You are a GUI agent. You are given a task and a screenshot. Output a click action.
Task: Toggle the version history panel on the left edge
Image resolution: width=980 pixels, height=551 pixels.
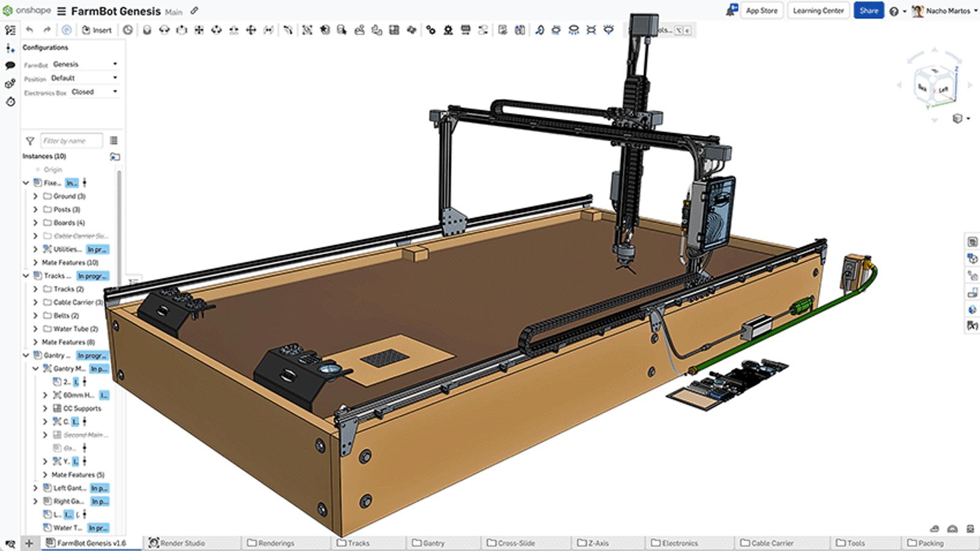point(9,102)
